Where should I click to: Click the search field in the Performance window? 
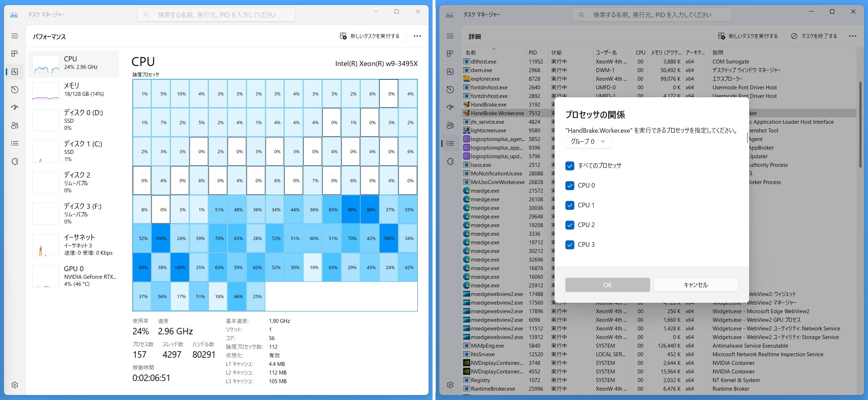click(x=216, y=15)
